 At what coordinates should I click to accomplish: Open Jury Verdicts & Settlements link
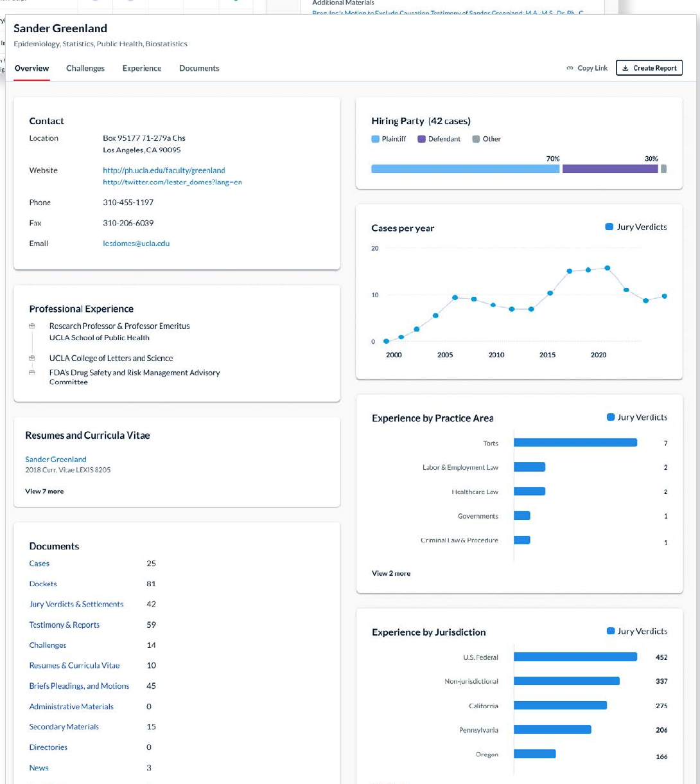point(76,604)
